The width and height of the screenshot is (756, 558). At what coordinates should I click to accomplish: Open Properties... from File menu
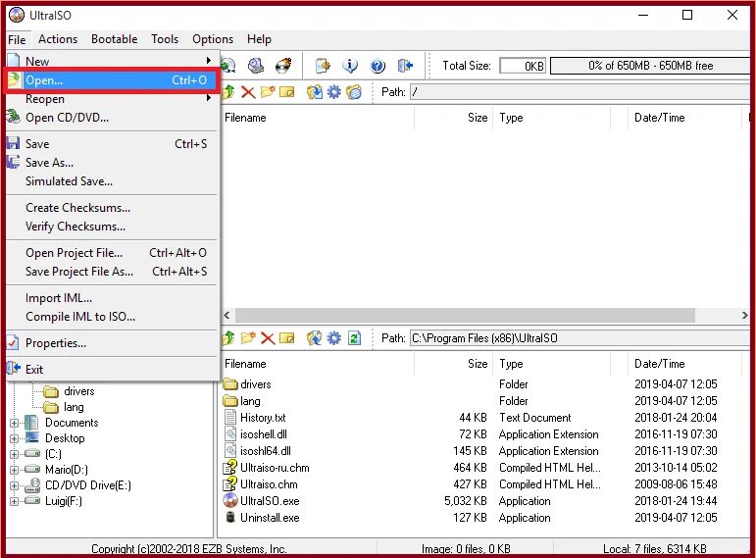(113, 343)
